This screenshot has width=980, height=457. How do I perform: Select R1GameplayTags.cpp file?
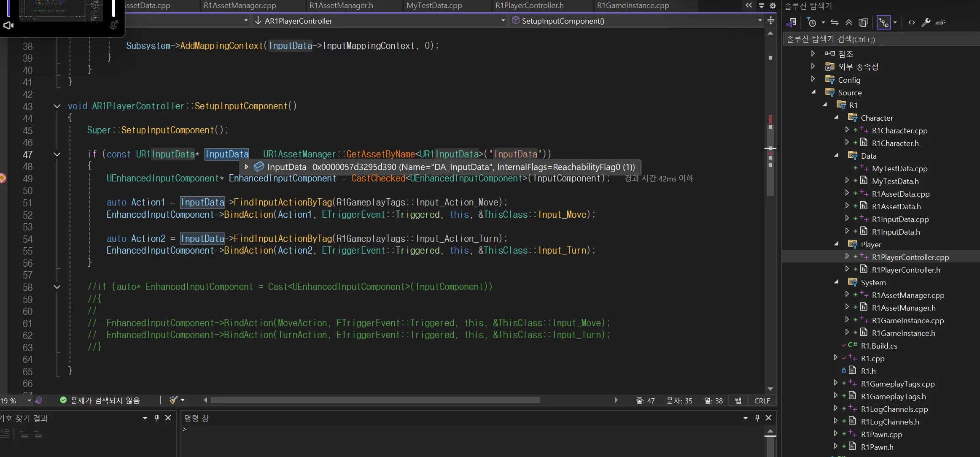click(897, 384)
